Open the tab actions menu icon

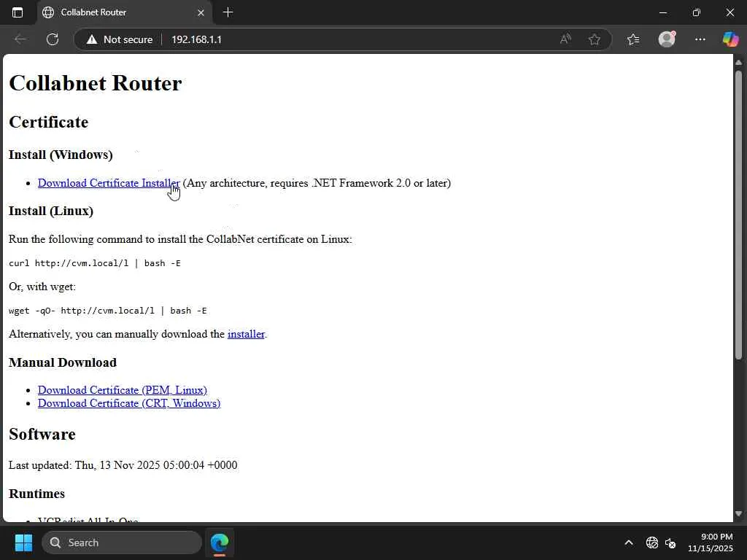pyautogui.click(x=18, y=12)
